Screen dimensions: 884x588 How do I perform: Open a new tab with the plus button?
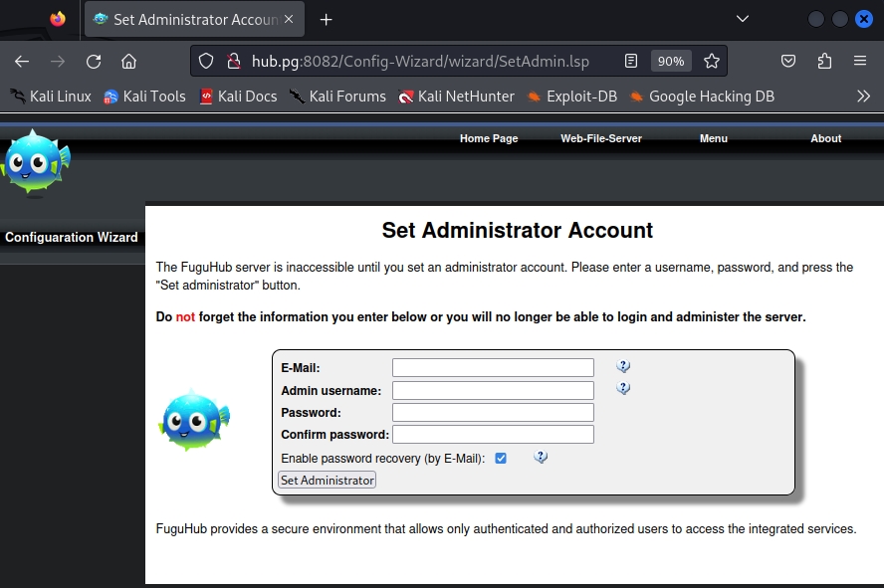click(x=326, y=20)
